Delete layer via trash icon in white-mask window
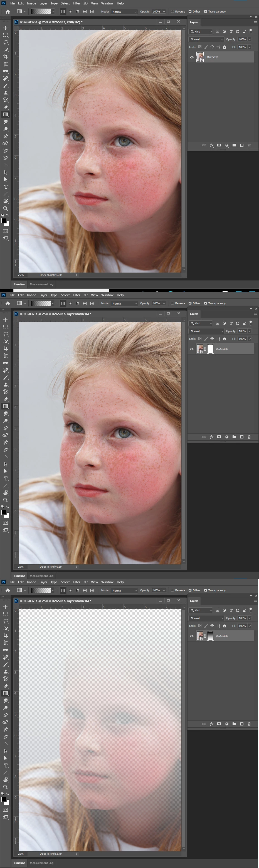 249,437
